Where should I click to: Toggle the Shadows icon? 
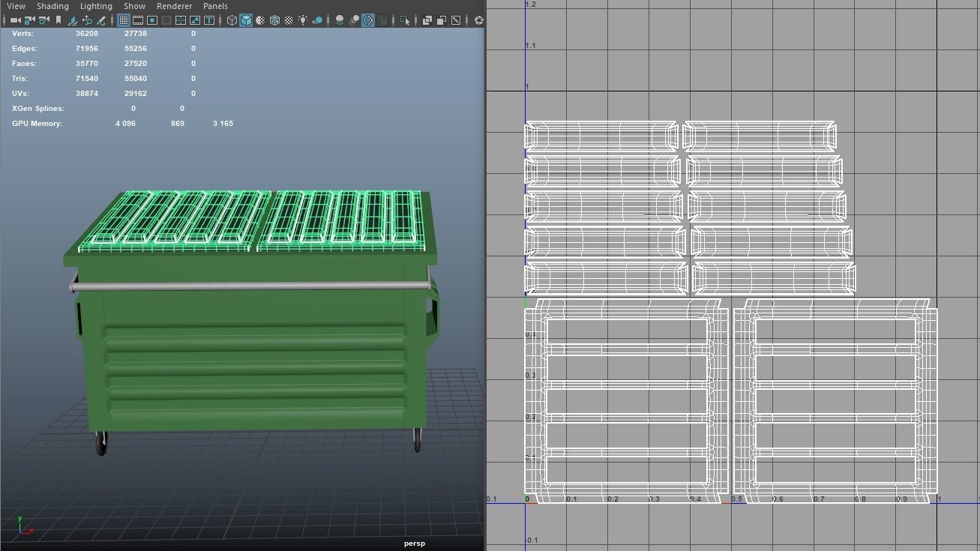(318, 20)
